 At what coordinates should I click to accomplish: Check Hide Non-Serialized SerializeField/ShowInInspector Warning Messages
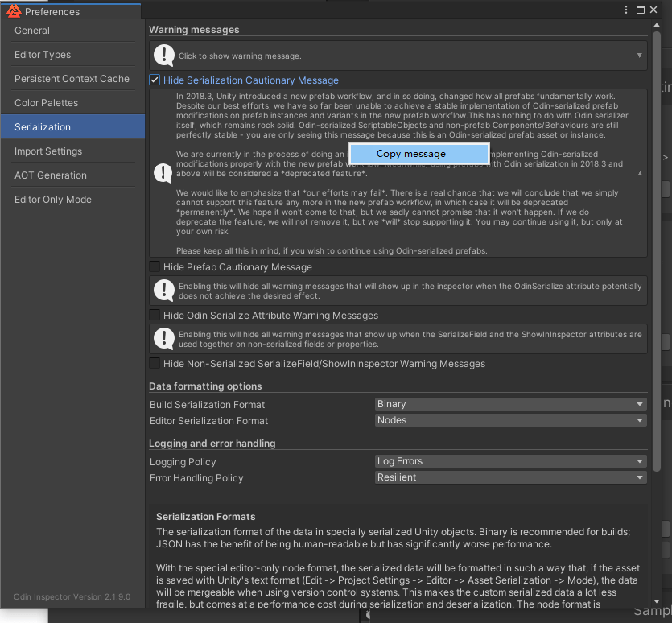(x=155, y=364)
